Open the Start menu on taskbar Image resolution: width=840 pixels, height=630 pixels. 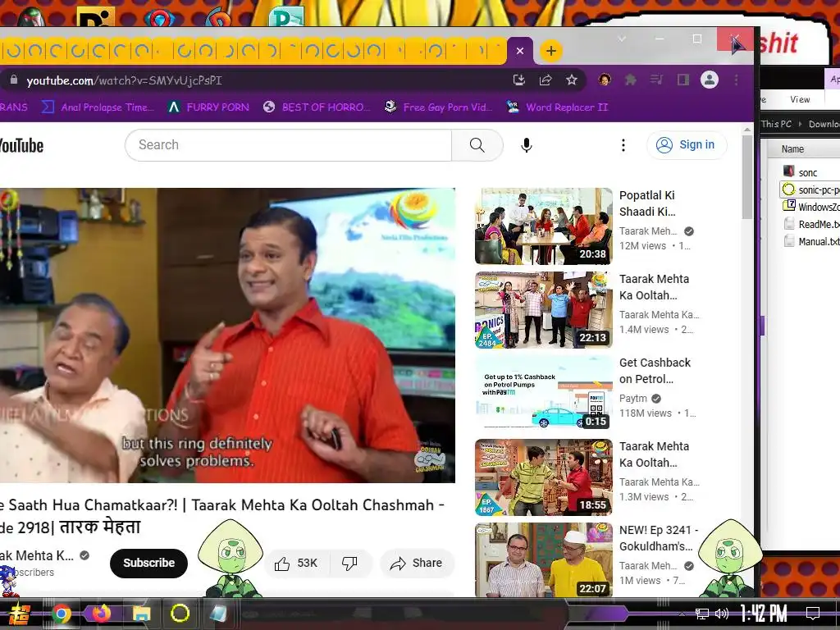pos(20,614)
